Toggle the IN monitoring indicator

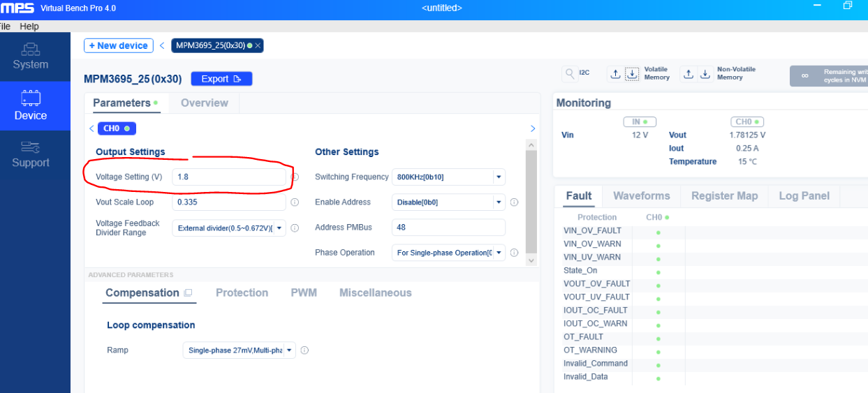pyautogui.click(x=640, y=121)
